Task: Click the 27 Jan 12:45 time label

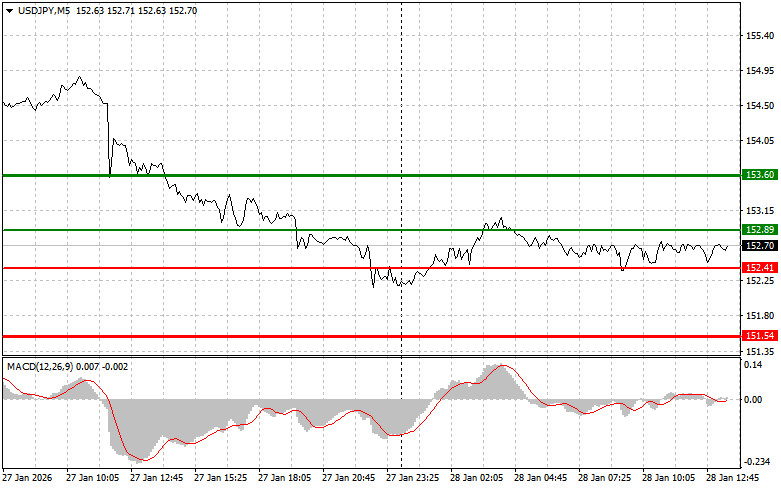Action: (156, 478)
